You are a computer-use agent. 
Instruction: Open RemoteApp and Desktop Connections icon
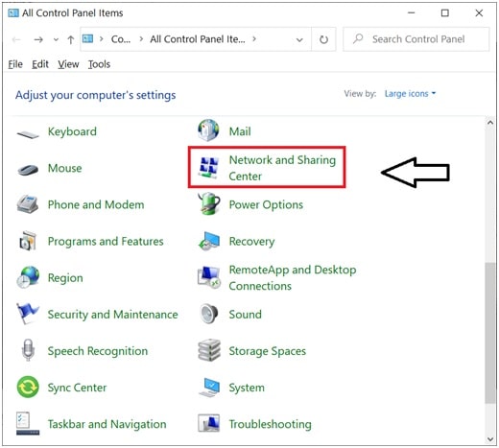click(209, 277)
